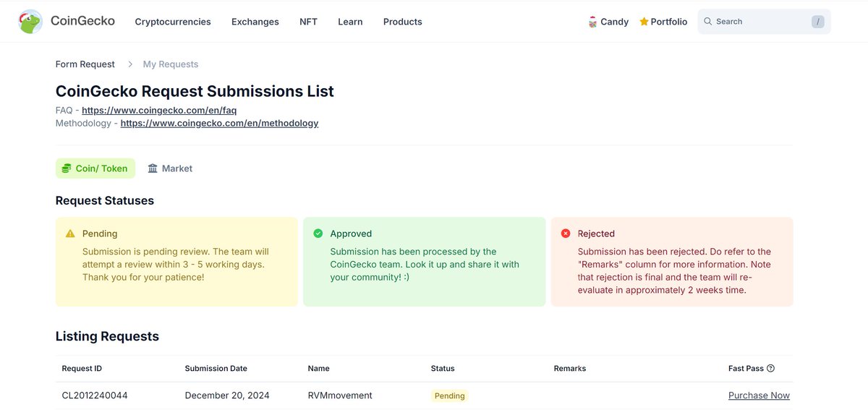Open the Exchanges menu
868x415 pixels.
[x=255, y=22]
